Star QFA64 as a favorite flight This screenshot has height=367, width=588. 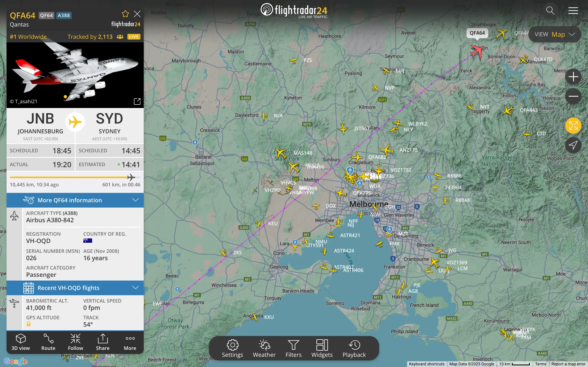pos(125,14)
